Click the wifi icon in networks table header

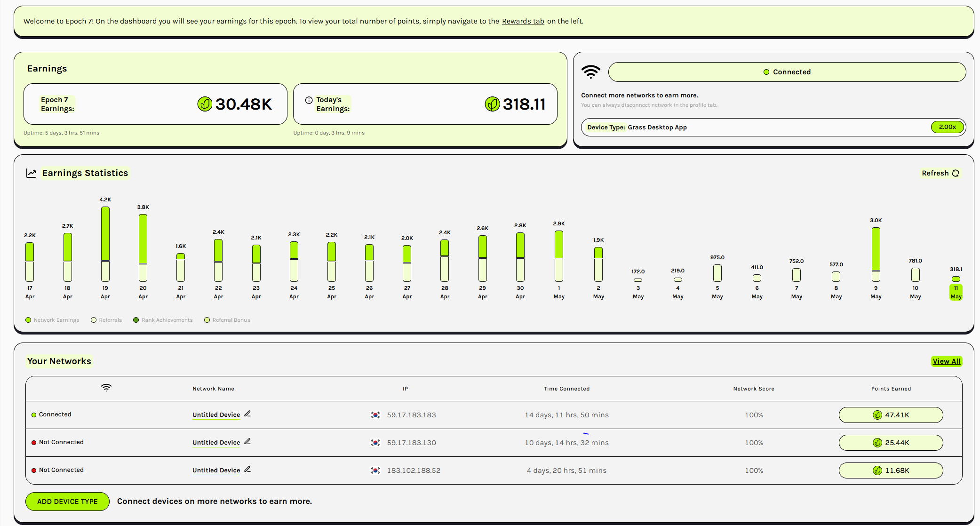pos(106,388)
